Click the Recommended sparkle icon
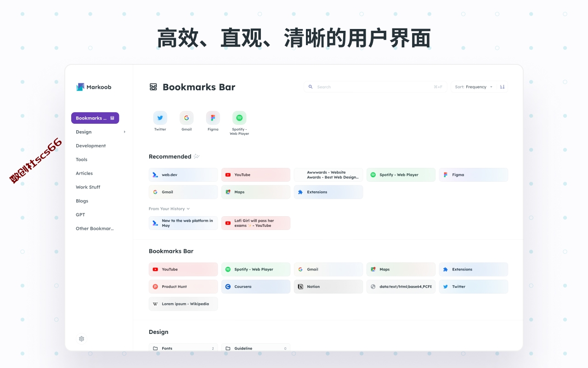588x368 pixels. click(197, 156)
